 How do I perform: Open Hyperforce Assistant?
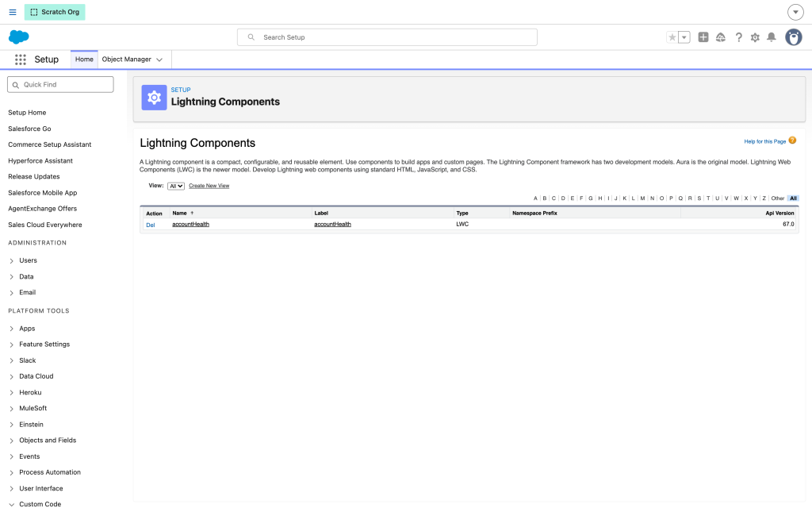tap(40, 160)
